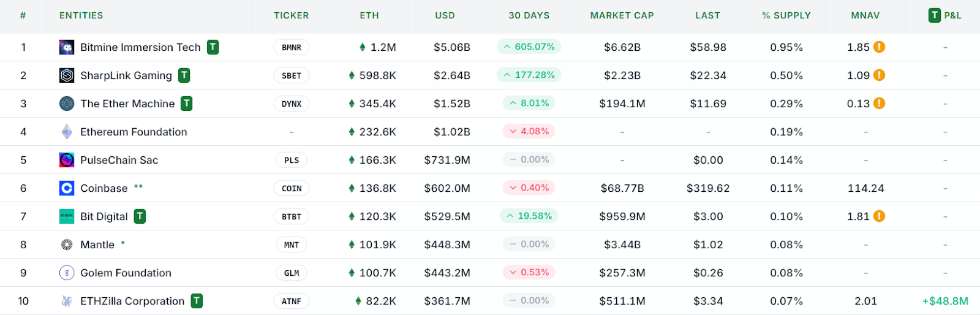
Task: Click the SharpLink Gaming logo icon
Action: [x=67, y=75]
